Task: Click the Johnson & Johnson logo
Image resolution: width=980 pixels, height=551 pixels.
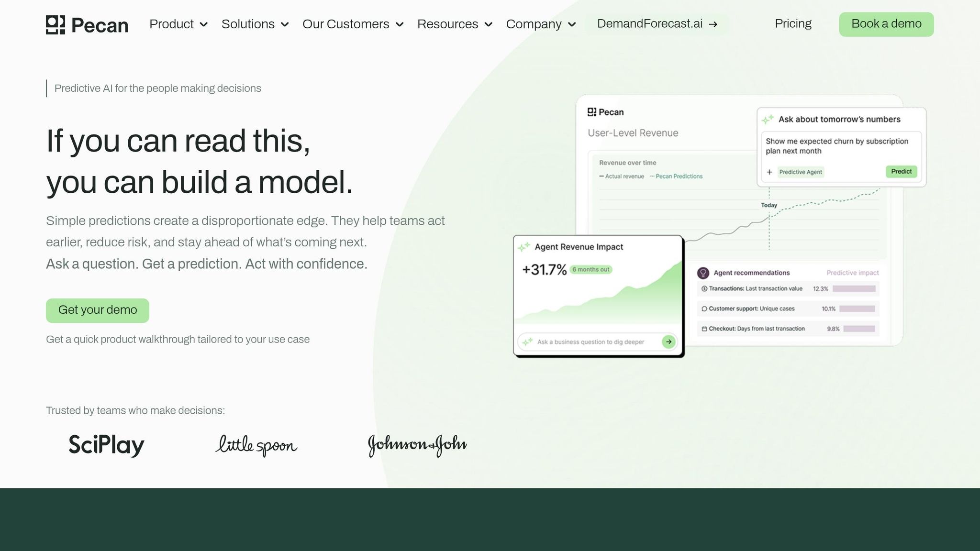Action: [x=417, y=445]
